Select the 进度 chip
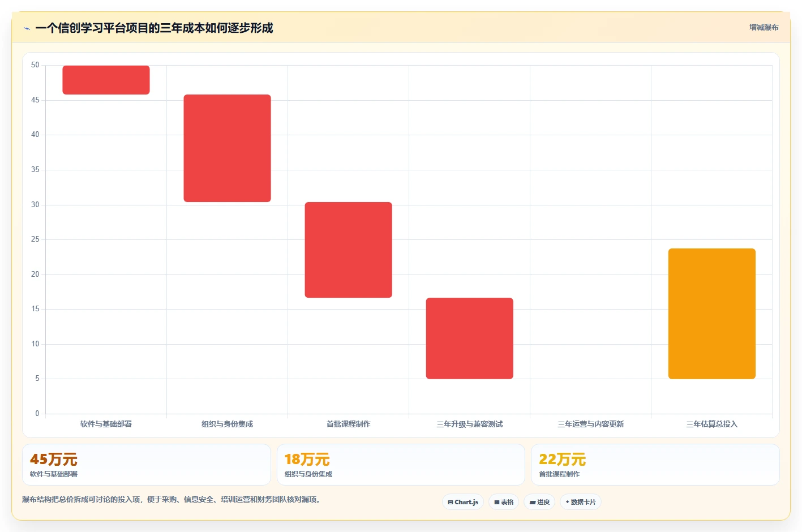The width and height of the screenshot is (802, 532). coord(539,502)
